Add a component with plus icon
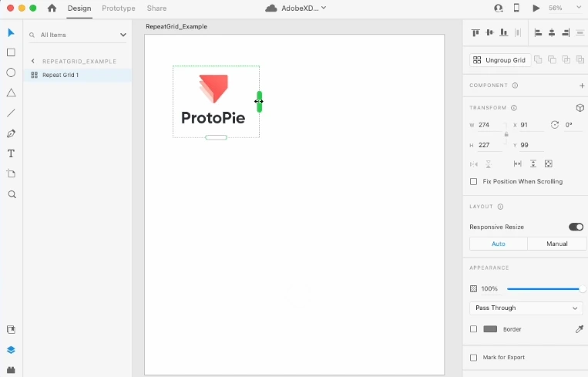 (x=582, y=86)
